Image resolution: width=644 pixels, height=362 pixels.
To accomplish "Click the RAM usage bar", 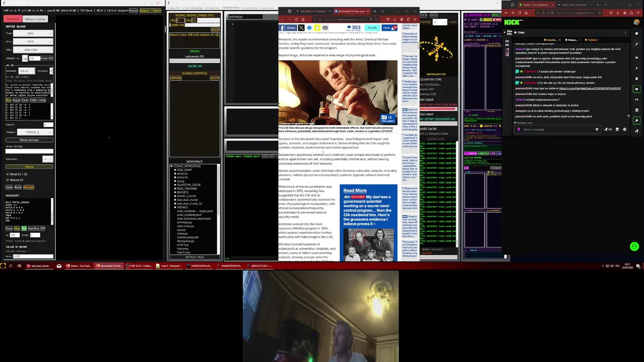I will 439,109.
